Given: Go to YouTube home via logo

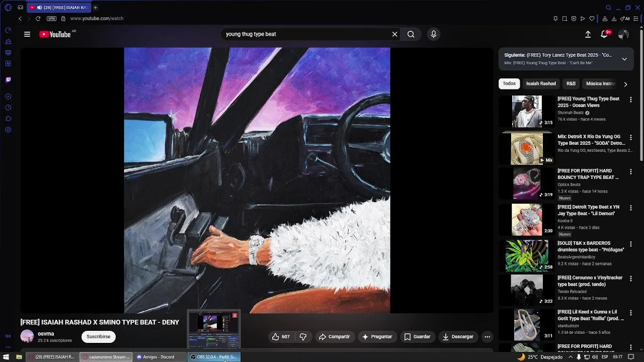Looking at the screenshot, I should pyautogui.click(x=55, y=34).
